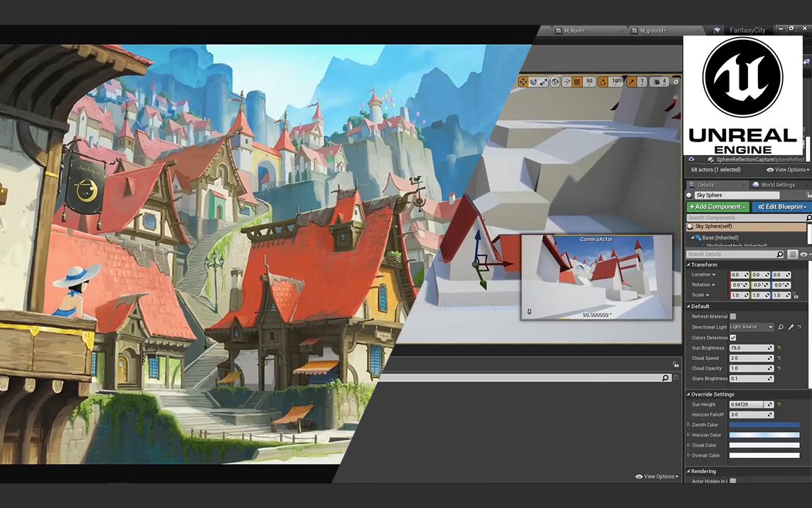Toggle world/local coordinate space icon
812x508 pixels.
[555, 81]
